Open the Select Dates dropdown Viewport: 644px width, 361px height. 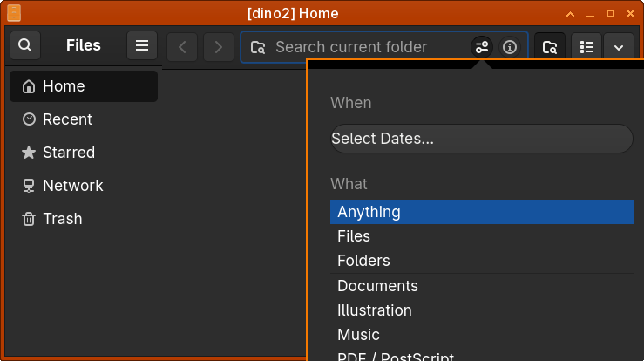[x=481, y=139]
